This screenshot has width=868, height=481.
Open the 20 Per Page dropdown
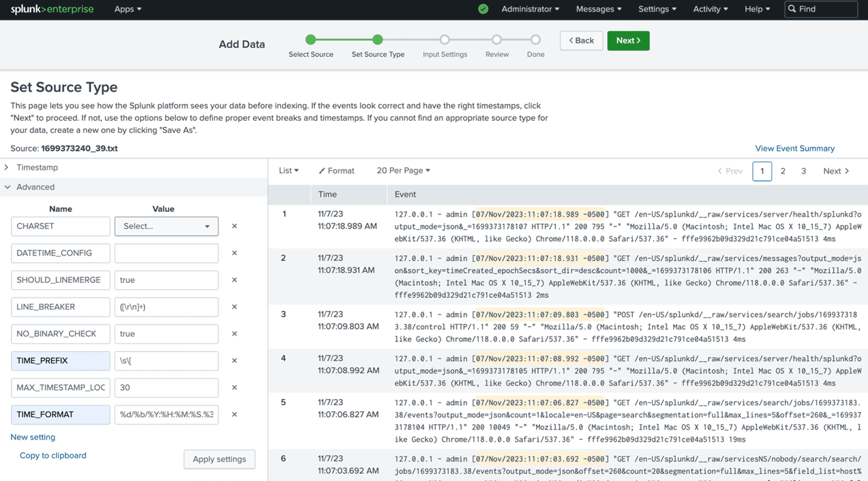point(403,171)
